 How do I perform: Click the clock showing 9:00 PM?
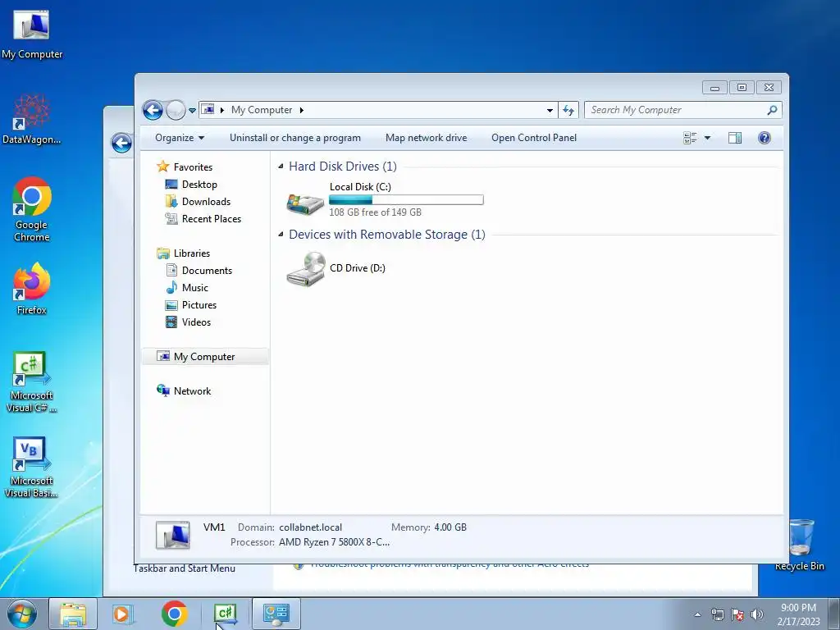coord(798,614)
